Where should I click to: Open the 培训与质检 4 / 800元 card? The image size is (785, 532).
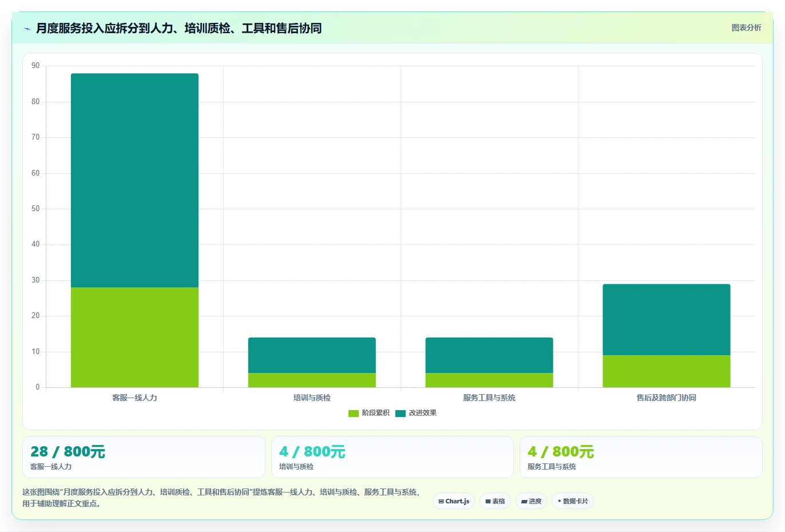pos(392,457)
